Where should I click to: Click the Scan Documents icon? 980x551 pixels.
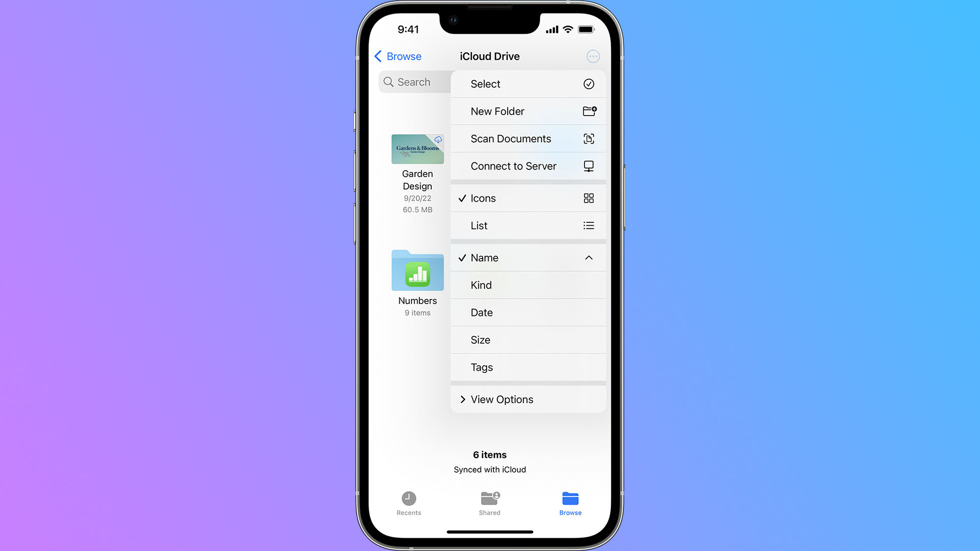pos(588,139)
